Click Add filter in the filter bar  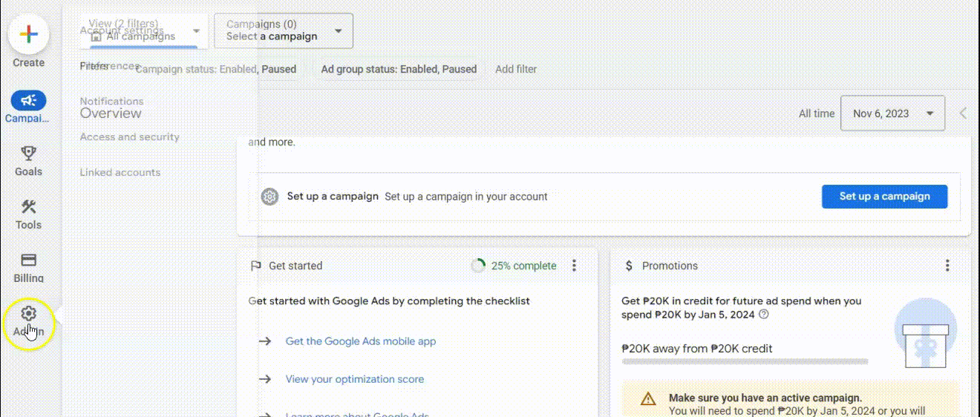pos(515,69)
